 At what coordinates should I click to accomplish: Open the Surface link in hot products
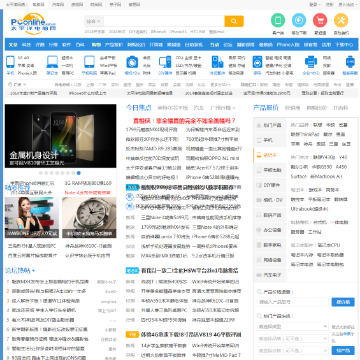pos(298,176)
